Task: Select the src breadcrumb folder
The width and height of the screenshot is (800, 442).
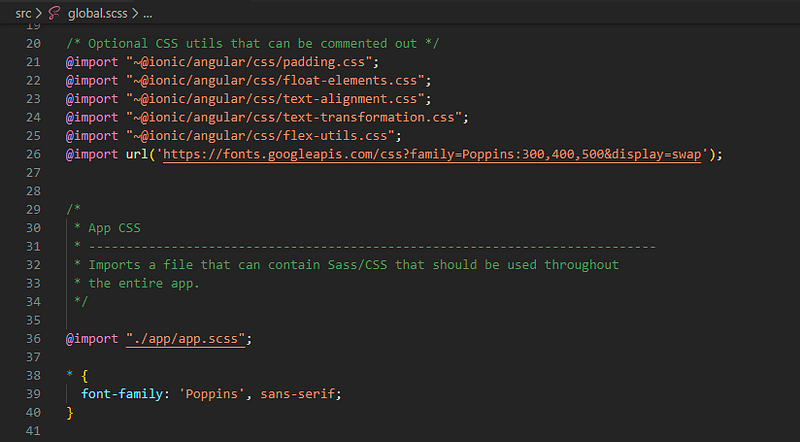Action: [23, 14]
